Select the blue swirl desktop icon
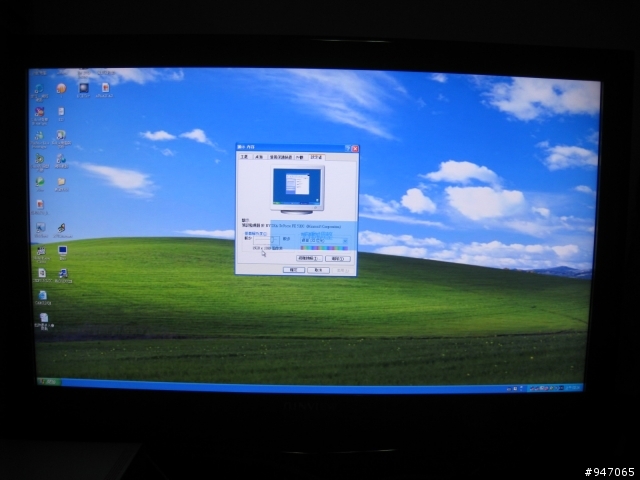 pyautogui.click(x=39, y=89)
